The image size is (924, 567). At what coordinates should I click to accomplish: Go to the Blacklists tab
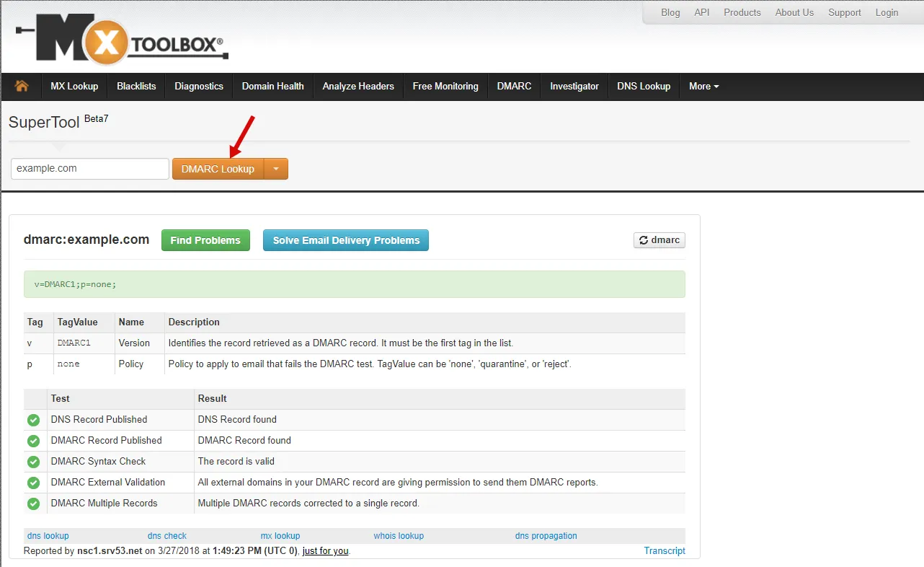click(x=136, y=86)
